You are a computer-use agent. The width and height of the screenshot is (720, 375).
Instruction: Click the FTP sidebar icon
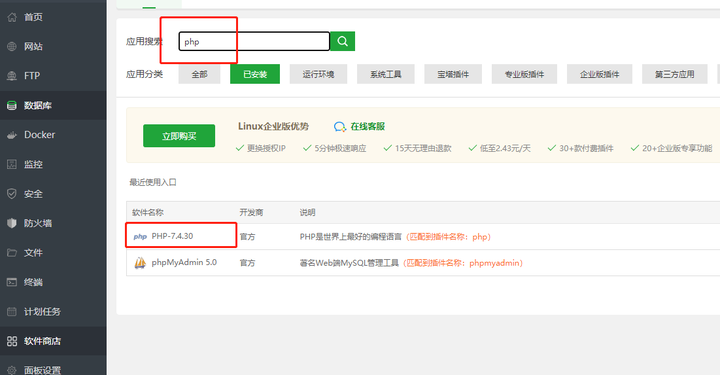tap(12, 76)
